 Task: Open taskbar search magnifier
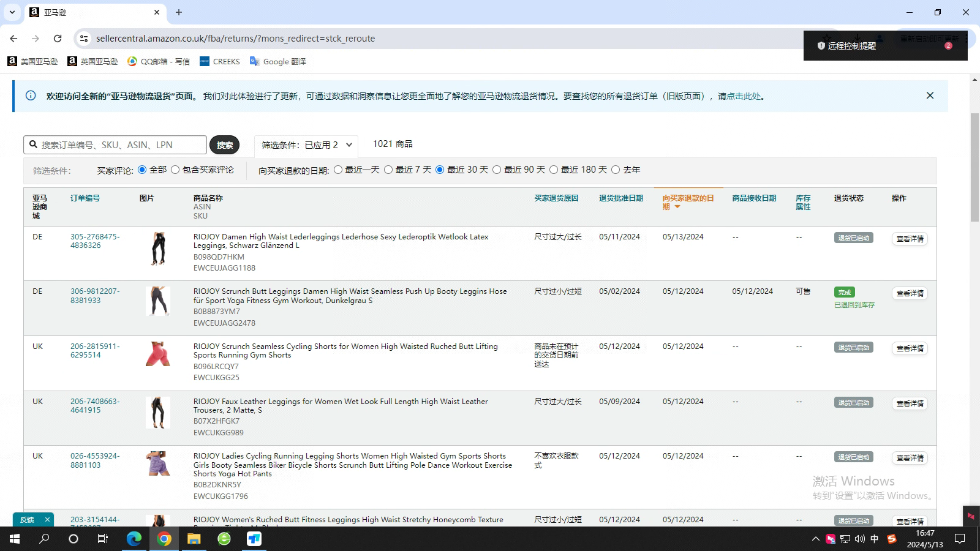44,539
